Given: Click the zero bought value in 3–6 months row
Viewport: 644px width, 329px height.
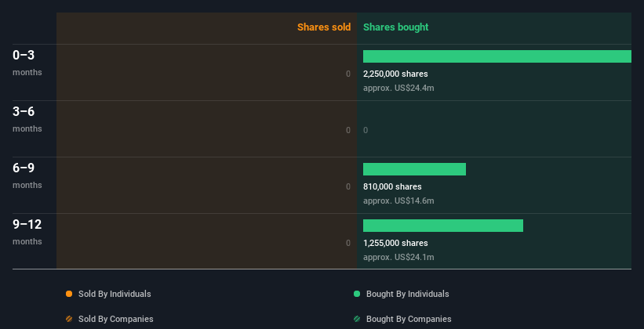Looking at the screenshot, I should click(366, 131).
